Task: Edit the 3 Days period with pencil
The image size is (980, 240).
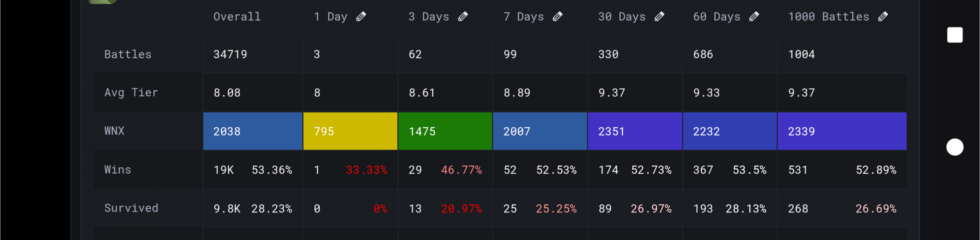Action: click(463, 16)
